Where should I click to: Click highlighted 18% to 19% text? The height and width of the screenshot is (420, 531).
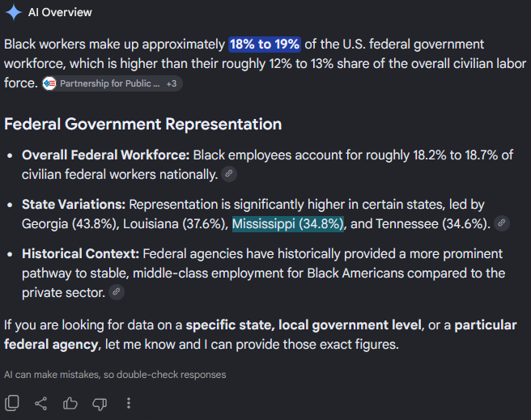point(265,45)
